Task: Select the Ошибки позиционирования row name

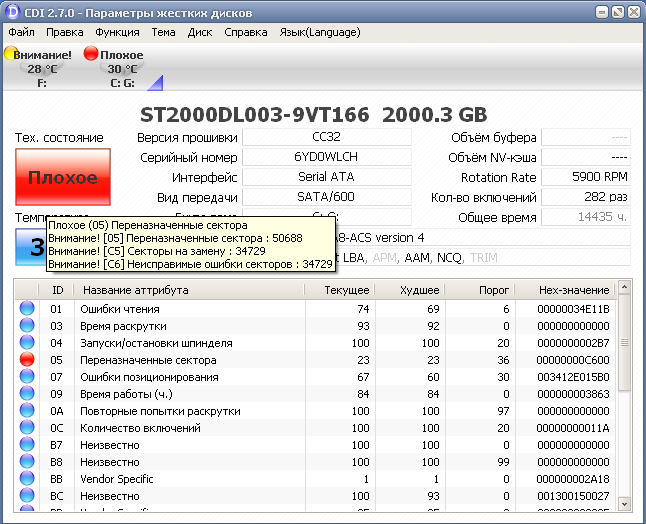Action: pos(149,377)
